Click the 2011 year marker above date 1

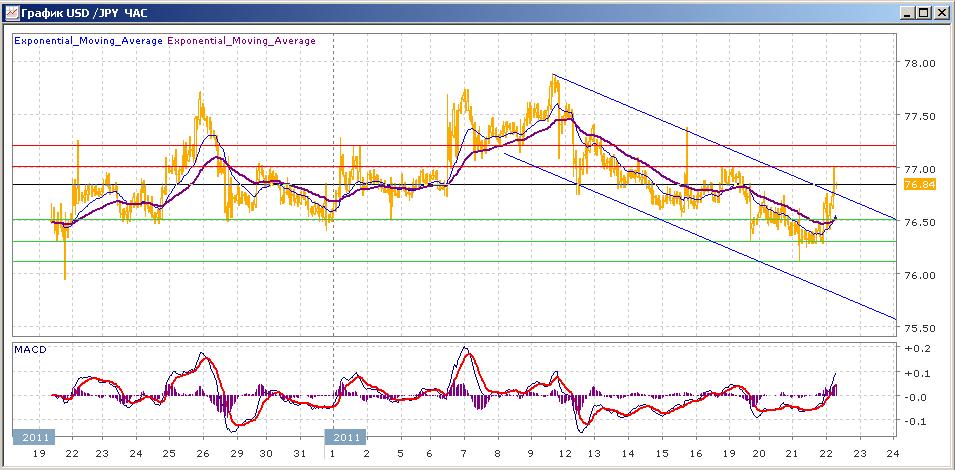346,437
